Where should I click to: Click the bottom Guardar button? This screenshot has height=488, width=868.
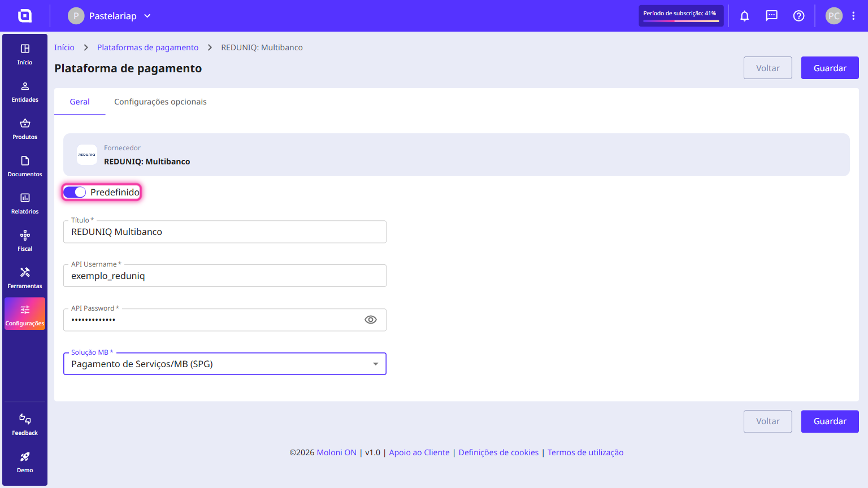(830, 421)
